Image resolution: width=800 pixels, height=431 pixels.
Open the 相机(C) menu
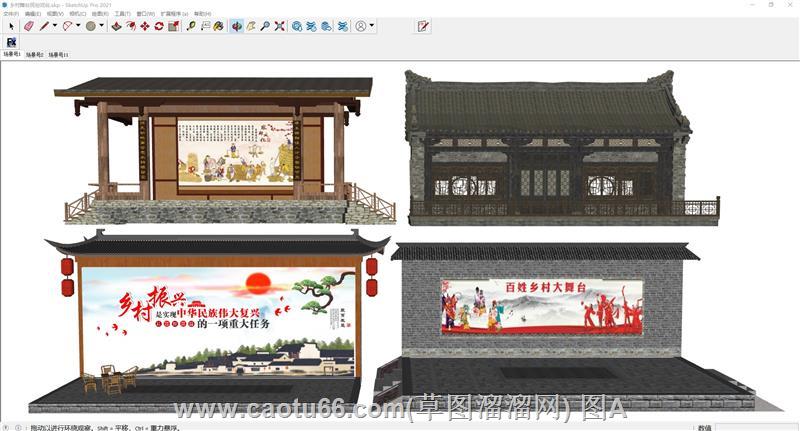pos(78,14)
